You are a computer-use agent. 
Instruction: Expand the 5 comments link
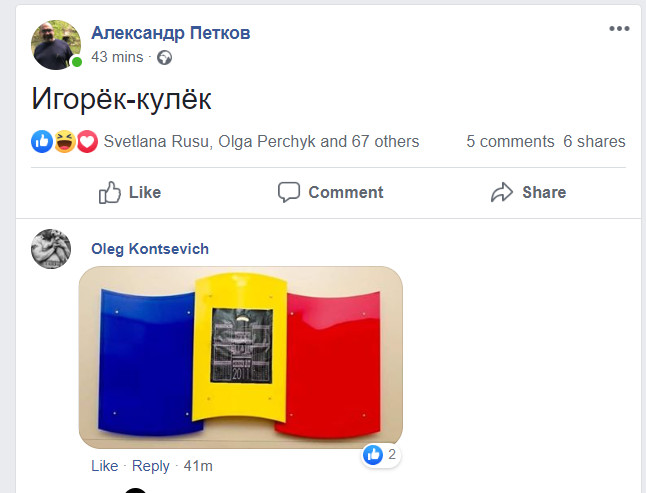[x=510, y=141]
